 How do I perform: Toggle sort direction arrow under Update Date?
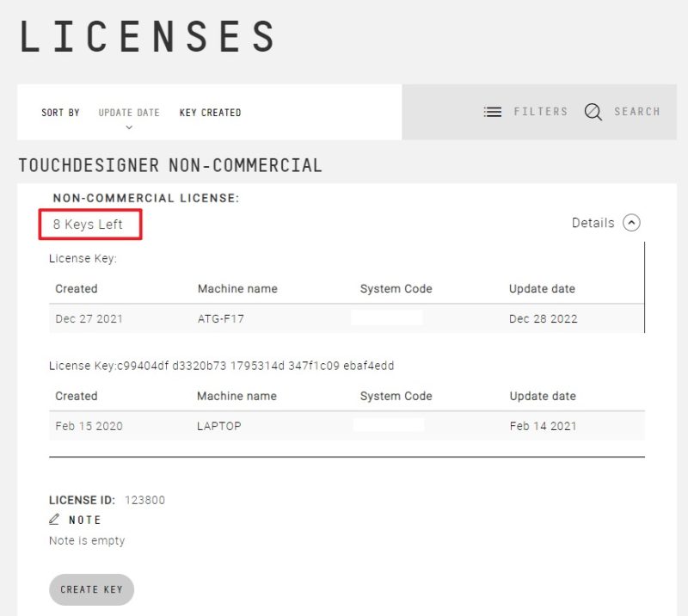coord(129,127)
